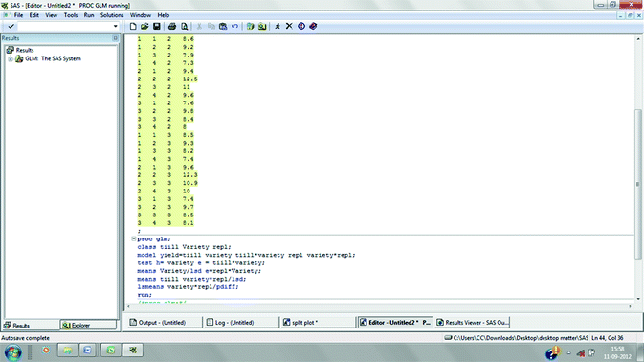The width and height of the screenshot is (644, 362).
Task: Open the Edit menu
Action: (34, 15)
